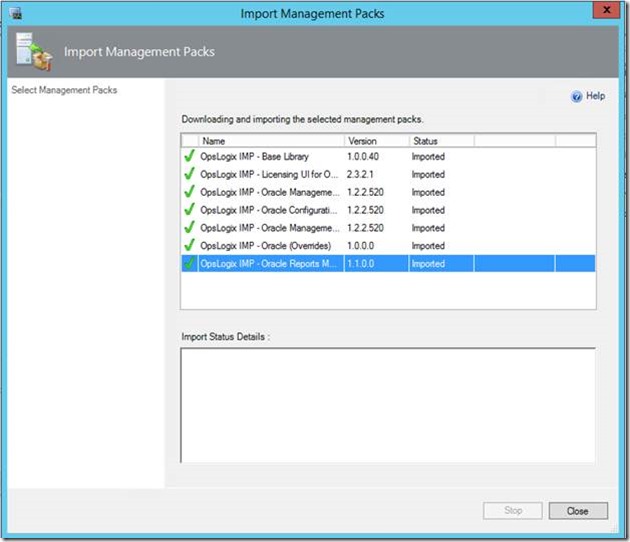Click the window system icon in title bar
The width and height of the screenshot is (630, 542).
pos(14,13)
